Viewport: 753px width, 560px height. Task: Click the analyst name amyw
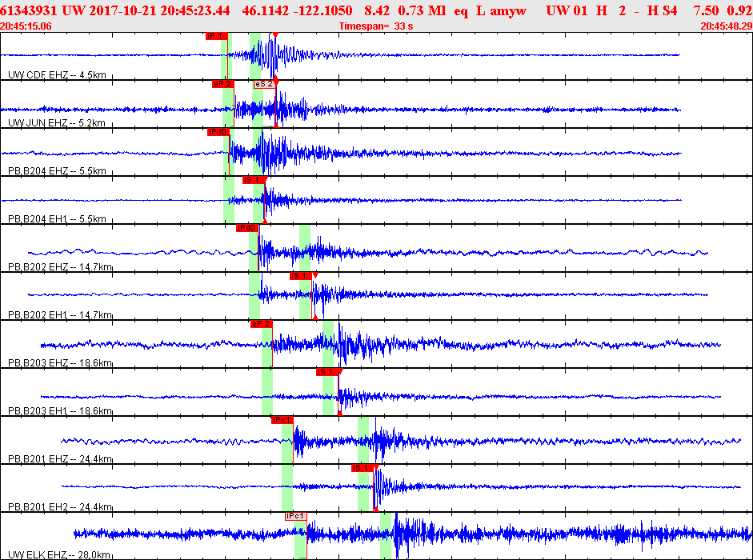click(x=508, y=10)
